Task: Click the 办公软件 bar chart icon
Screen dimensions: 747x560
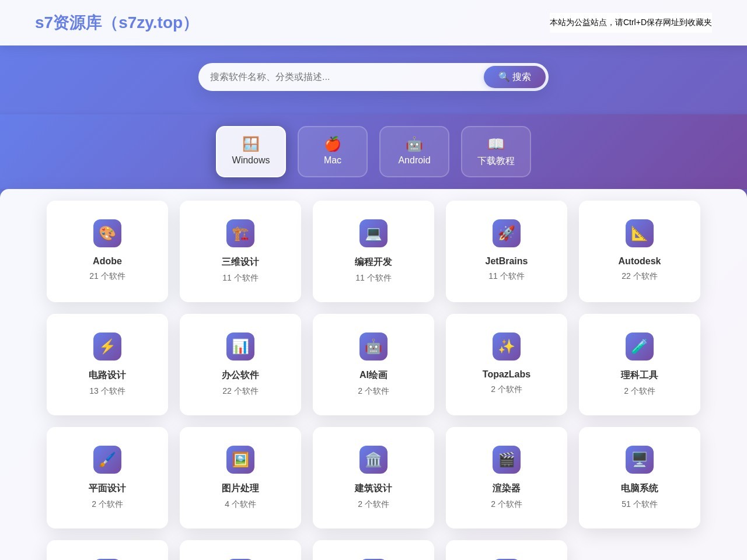Action: click(240, 346)
